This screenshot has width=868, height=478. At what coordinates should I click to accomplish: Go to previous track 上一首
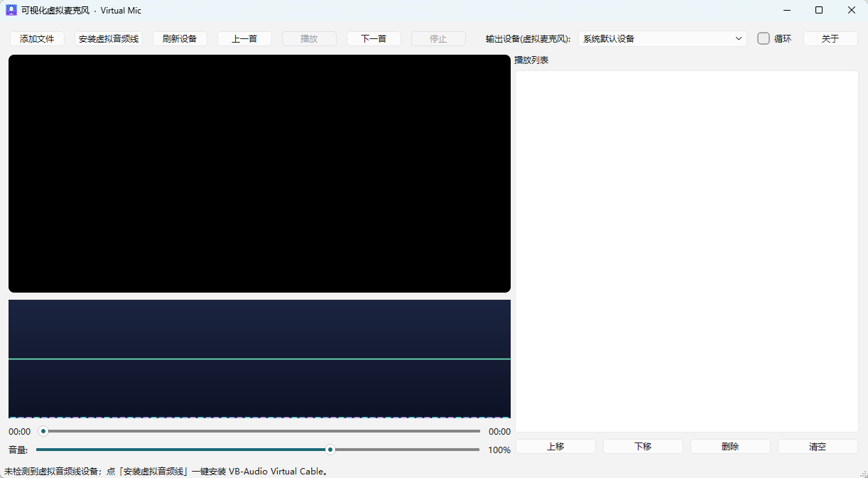point(244,39)
